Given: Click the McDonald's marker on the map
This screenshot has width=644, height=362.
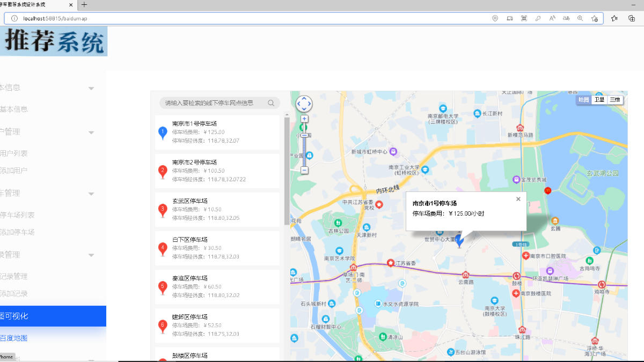Looking at the screenshot, I should click(548, 190).
